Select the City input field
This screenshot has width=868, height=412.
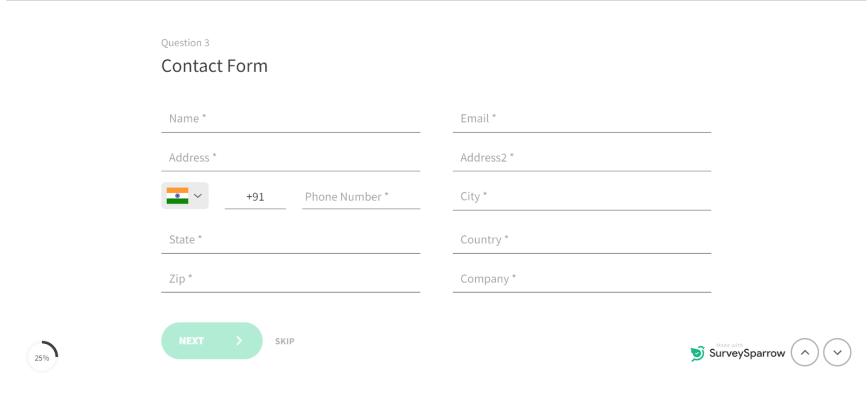[582, 197]
